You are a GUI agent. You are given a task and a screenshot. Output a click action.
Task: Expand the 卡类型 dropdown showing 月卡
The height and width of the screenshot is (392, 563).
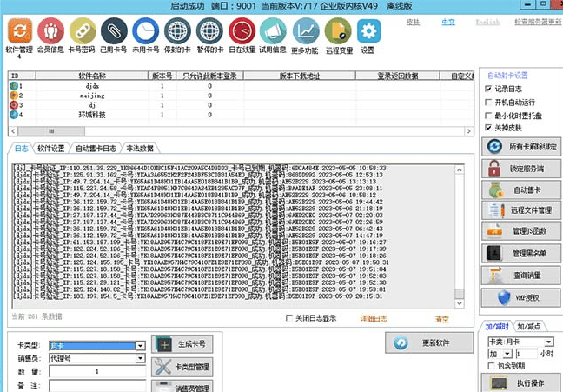pos(140,345)
